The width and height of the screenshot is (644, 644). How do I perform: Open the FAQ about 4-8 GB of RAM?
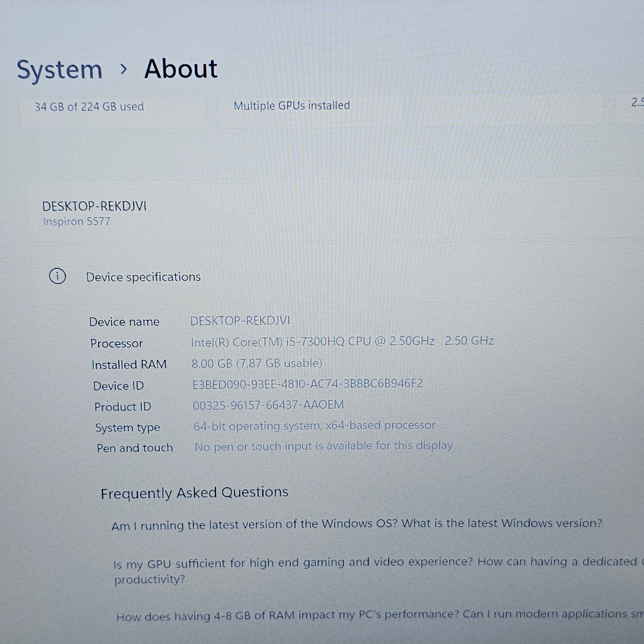[x=379, y=615]
